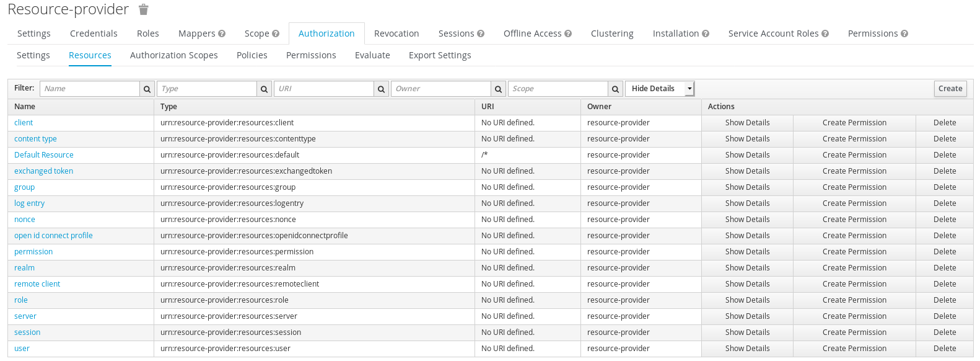Delete the role resource
980x361 pixels.
coord(945,300)
